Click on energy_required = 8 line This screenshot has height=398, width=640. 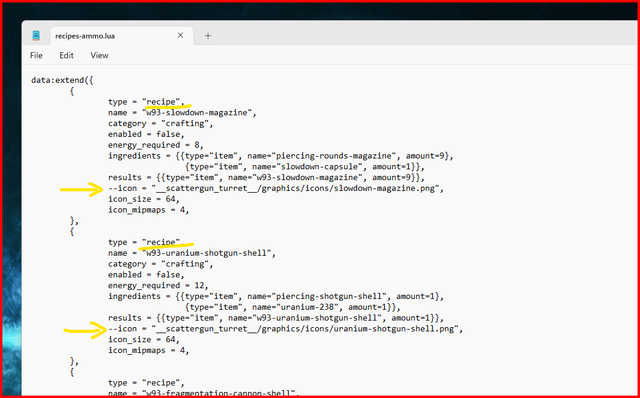pos(156,145)
